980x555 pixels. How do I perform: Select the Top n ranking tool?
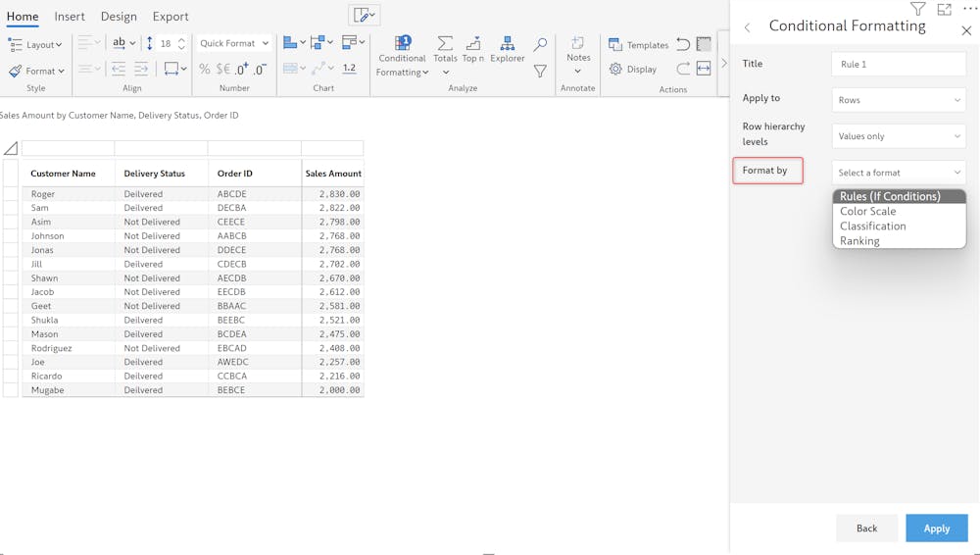tap(473, 44)
